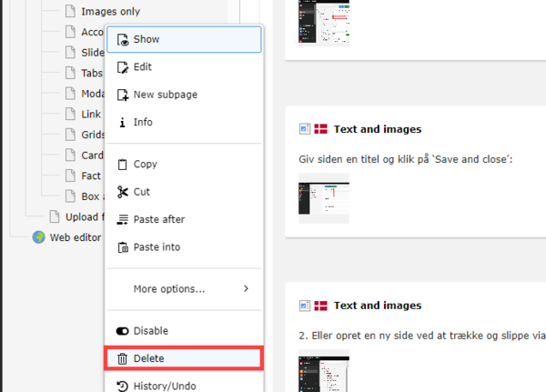This screenshot has width=546, height=392.
Task: Click the Web editor globe icon
Action: 38,237
